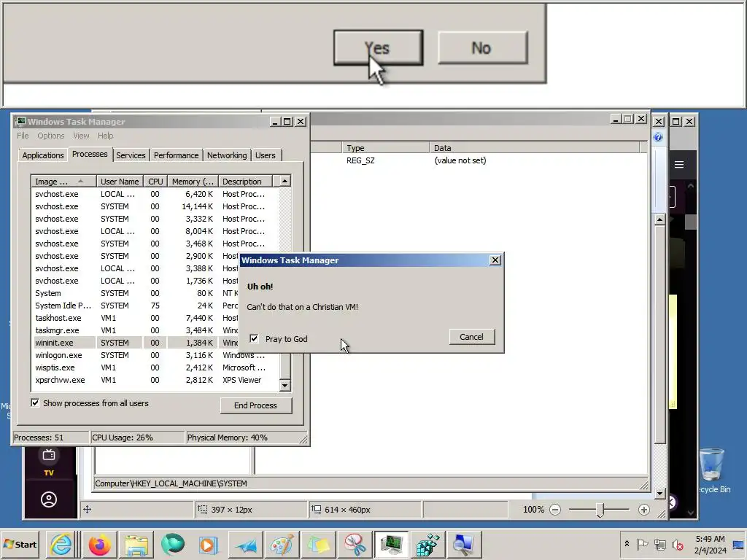Switch to the Users tab
The width and height of the screenshot is (747, 560).
tap(266, 155)
